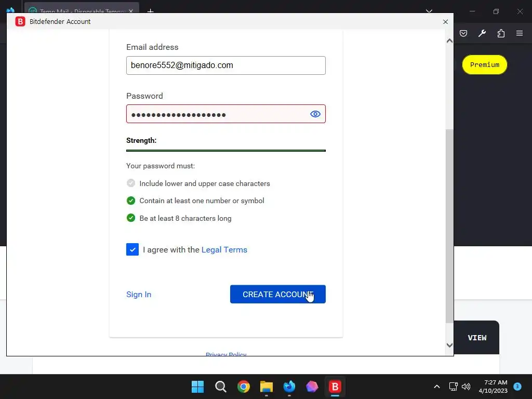This screenshot has width=532, height=399.
Task: Click the dialog vertical scrollbar thumb
Action: [449, 226]
